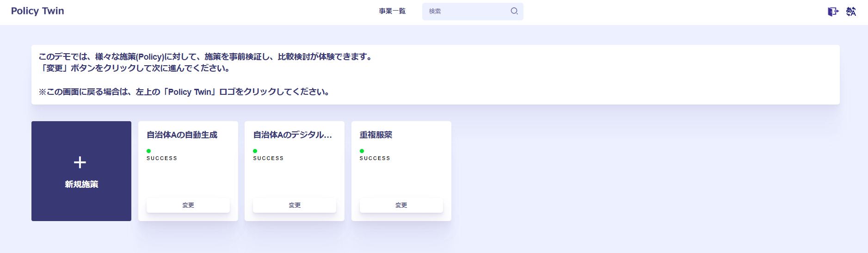Open the language translation icon

tap(851, 12)
